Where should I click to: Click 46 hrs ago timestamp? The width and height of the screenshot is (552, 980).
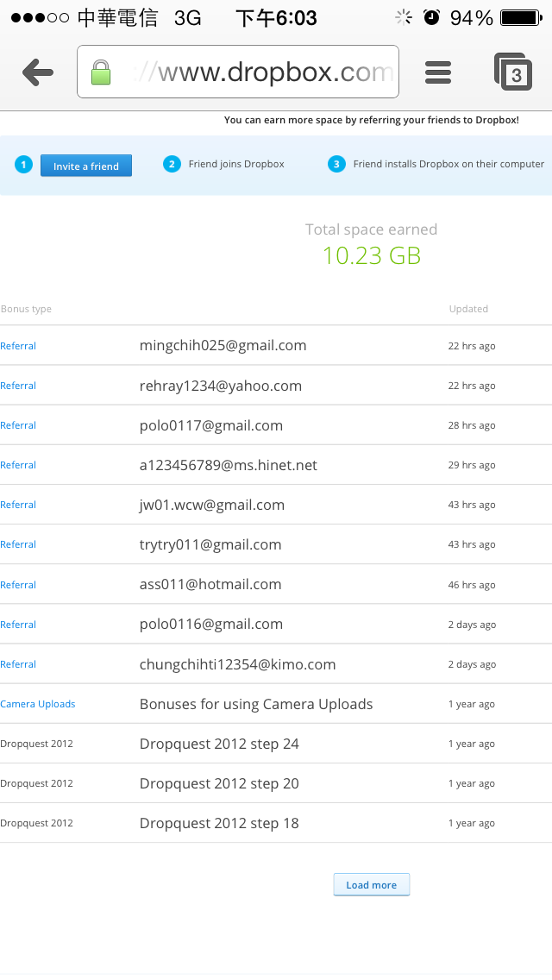472,585
